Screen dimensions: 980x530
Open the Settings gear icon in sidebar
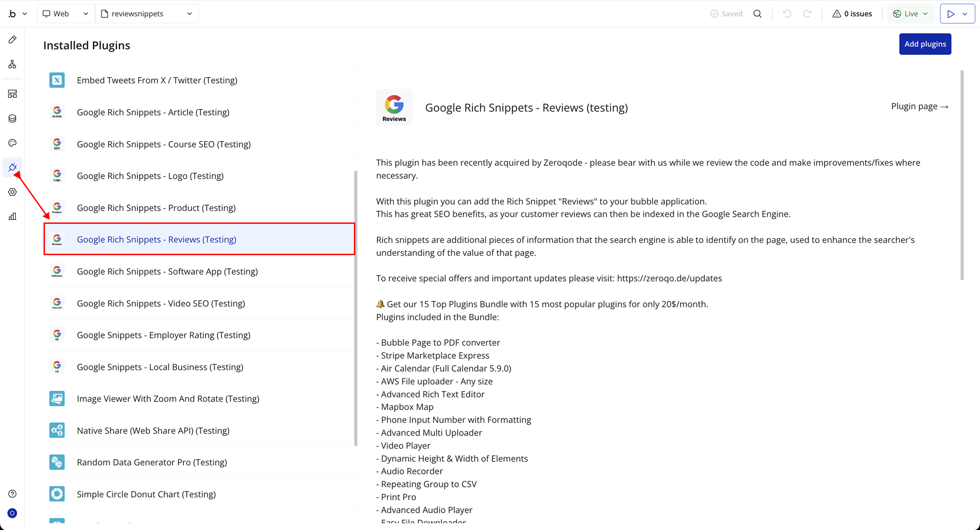point(13,192)
